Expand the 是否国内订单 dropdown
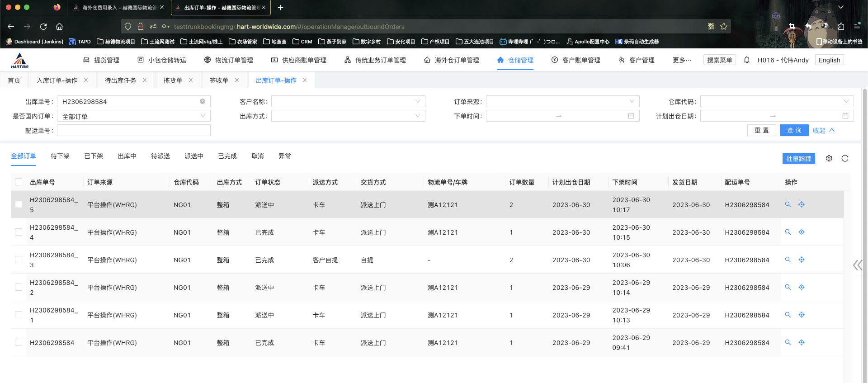 [x=133, y=116]
